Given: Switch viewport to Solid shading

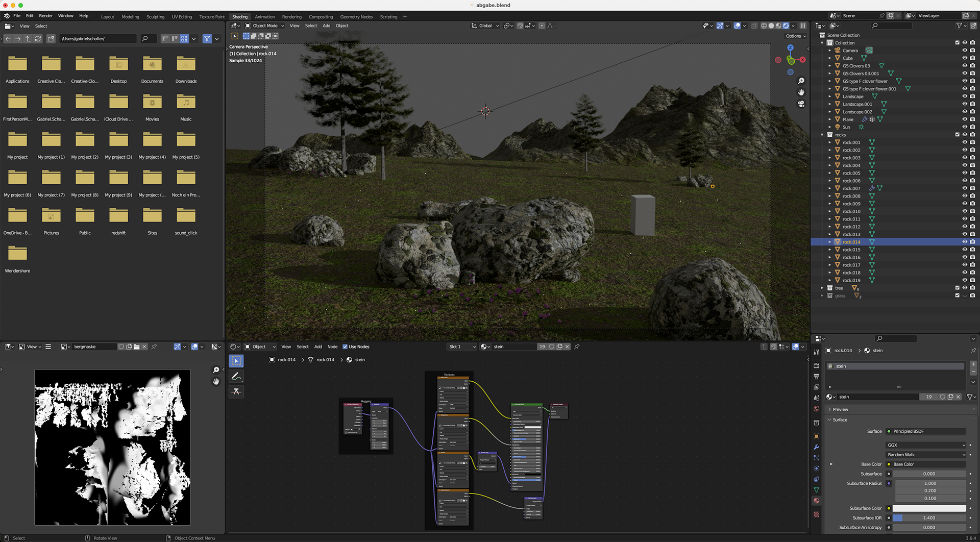Looking at the screenshot, I should pyautogui.click(x=771, y=26).
